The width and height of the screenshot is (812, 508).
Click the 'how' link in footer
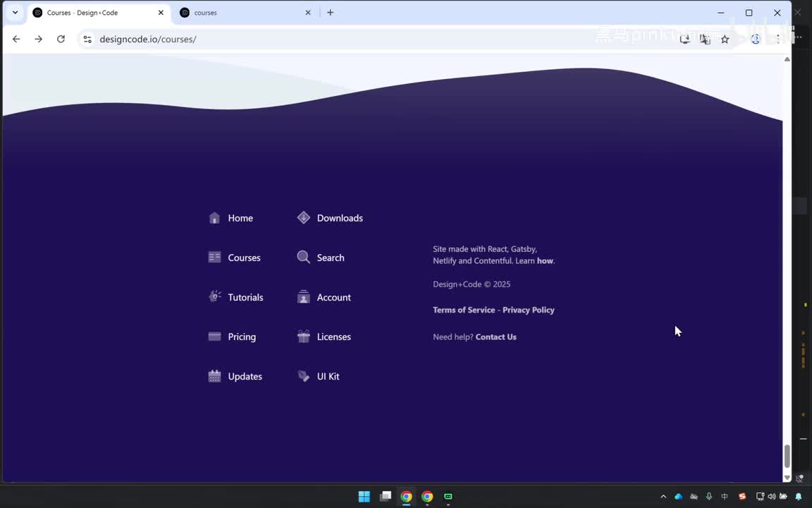tap(545, 261)
